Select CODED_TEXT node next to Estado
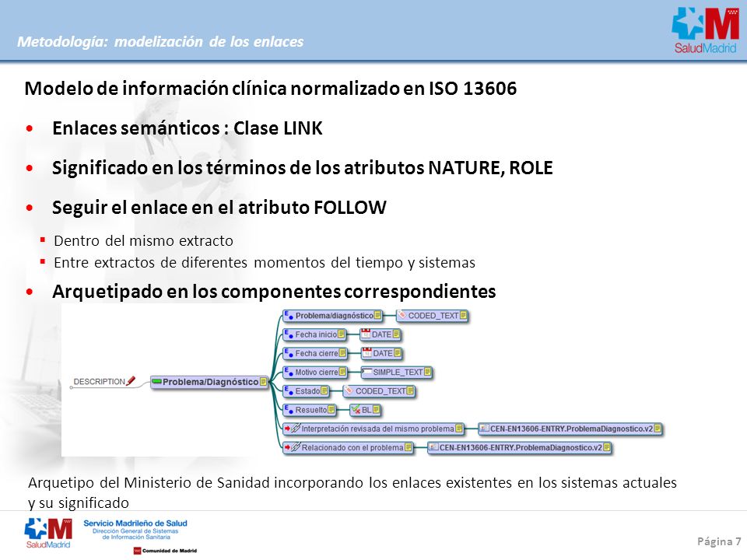The image size is (747, 560). pos(379,391)
